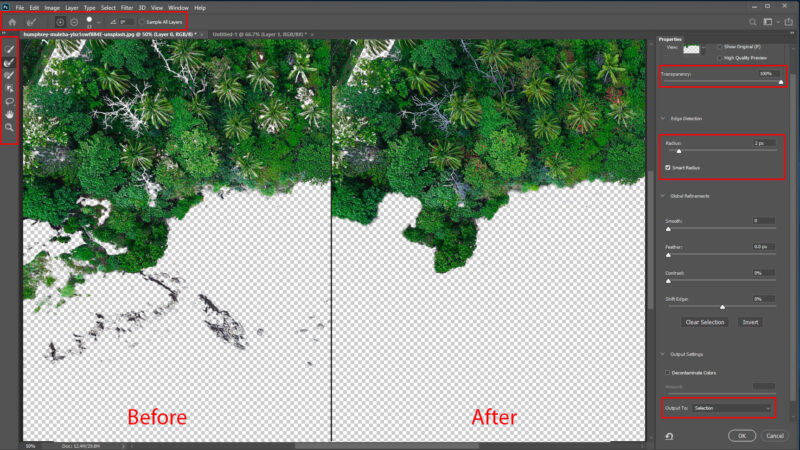Viewport: 800px width, 450px height.
Task: Confirm with the OK button
Action: pyautogui.click(x=742, y=436)
